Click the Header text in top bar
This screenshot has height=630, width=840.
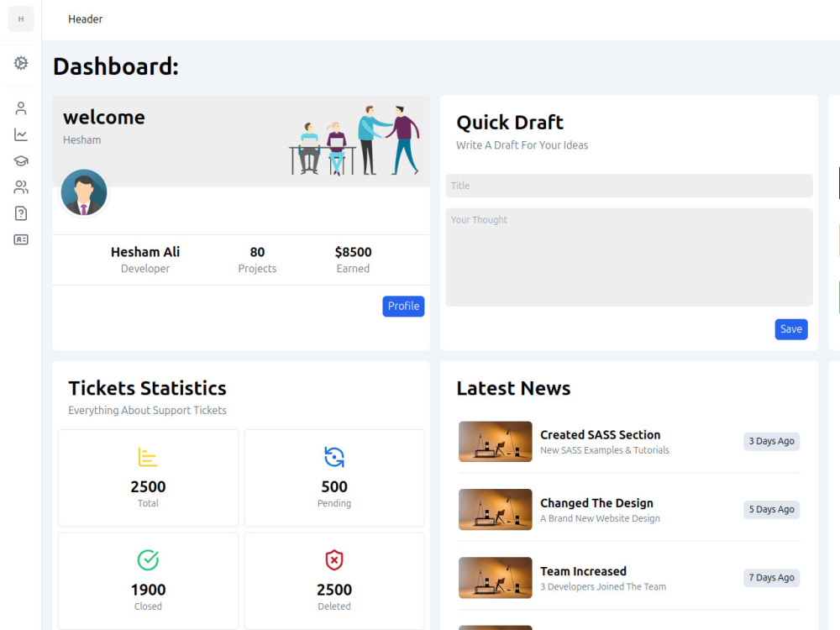[x=85, y=19]
